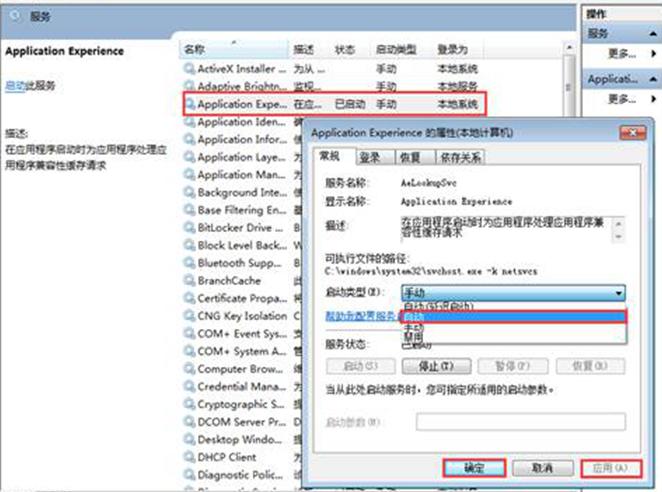Click the Bluetooth Support service gear icon
This screenshot has width=662, height=492.
click(189, 263)
